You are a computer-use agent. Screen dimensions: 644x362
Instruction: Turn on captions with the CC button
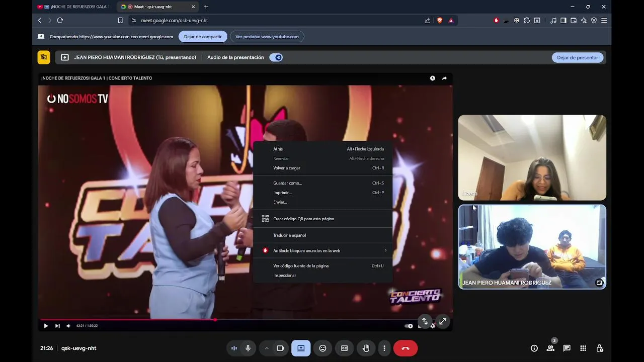[345, 348]
